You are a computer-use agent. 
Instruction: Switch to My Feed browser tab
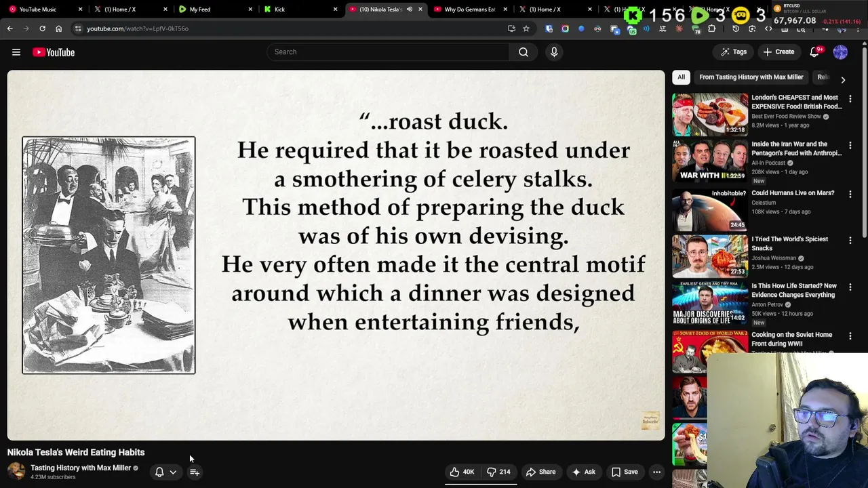tap(214, 9)
